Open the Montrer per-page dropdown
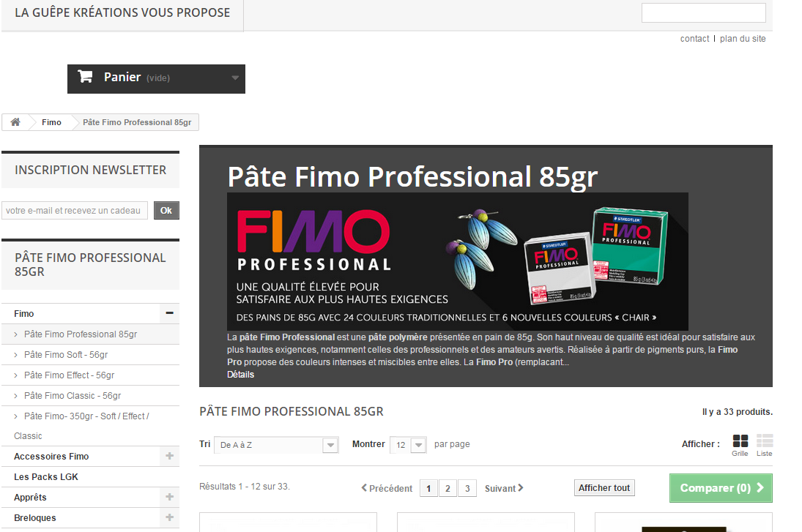 [408, 445]
